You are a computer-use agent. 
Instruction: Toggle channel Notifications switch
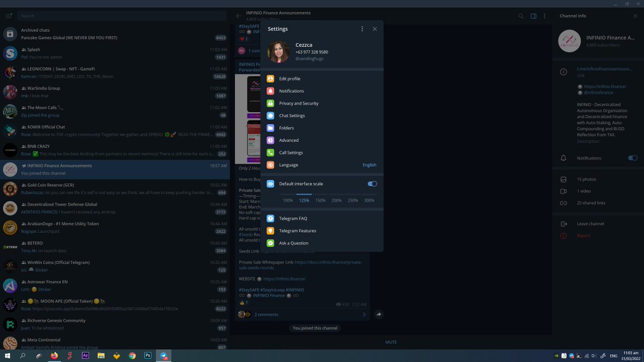[x=633, y=158]
